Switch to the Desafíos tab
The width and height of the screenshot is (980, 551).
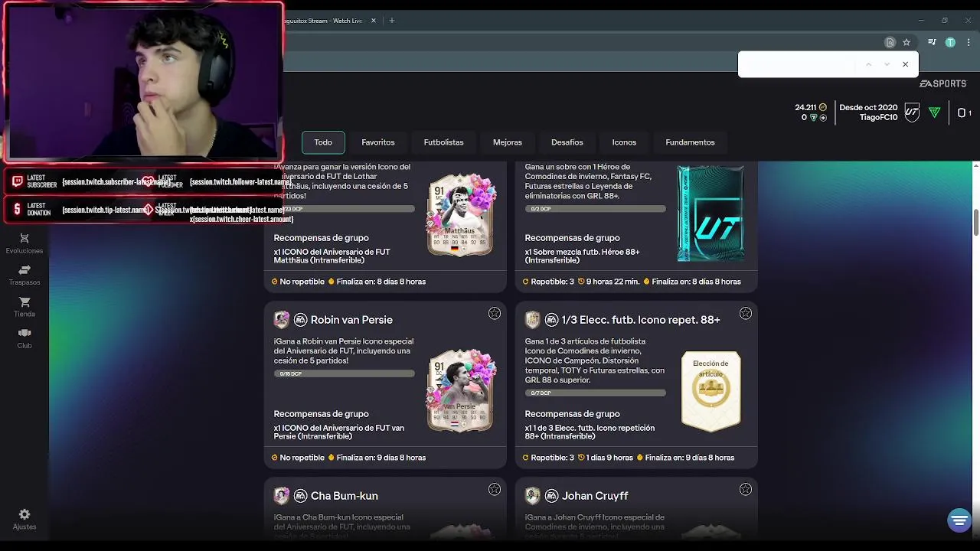pyautogui.click(x=567, y=142)
